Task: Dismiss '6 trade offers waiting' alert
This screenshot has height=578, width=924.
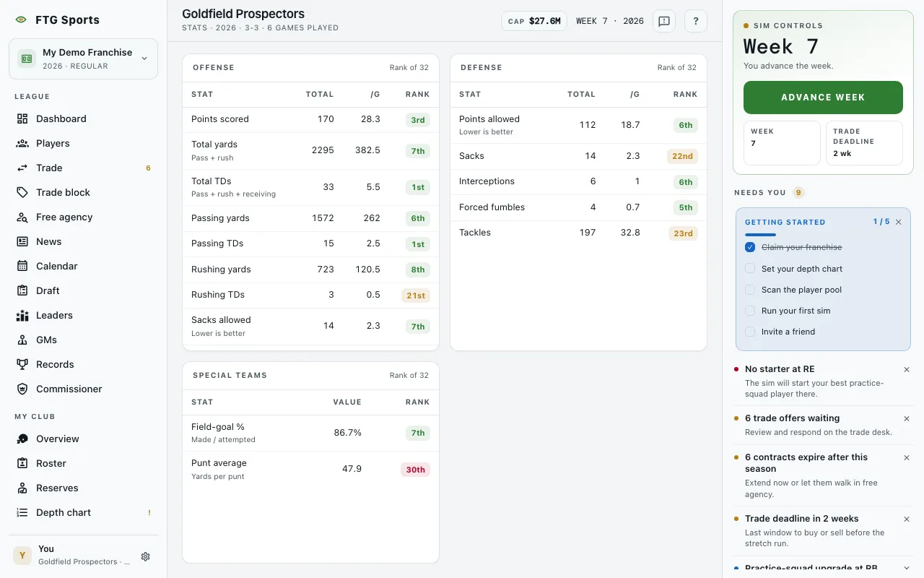Action: pyautogui.click(x=907, y=418)
